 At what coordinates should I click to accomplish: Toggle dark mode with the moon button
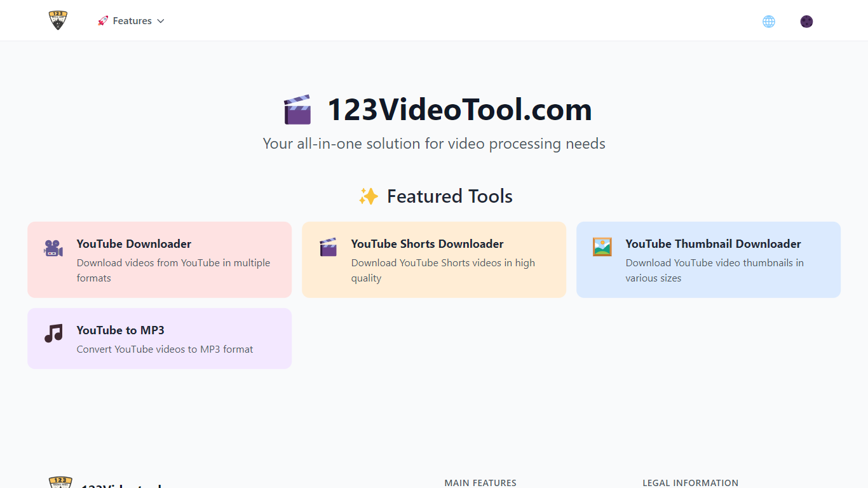[806, 21]
